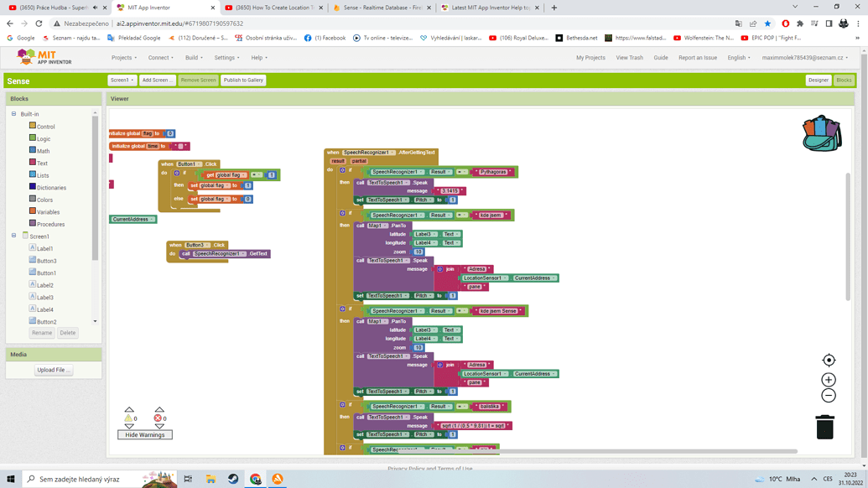Toggle Hide Warnings button
Viewport: 868px width, 488px height.
(x=145, y=435)
